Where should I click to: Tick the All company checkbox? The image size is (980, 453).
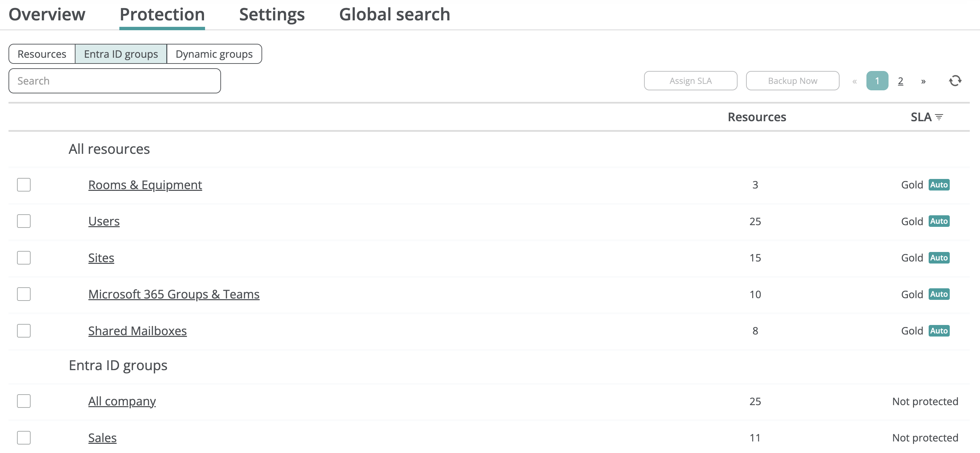tap(23, 401)
